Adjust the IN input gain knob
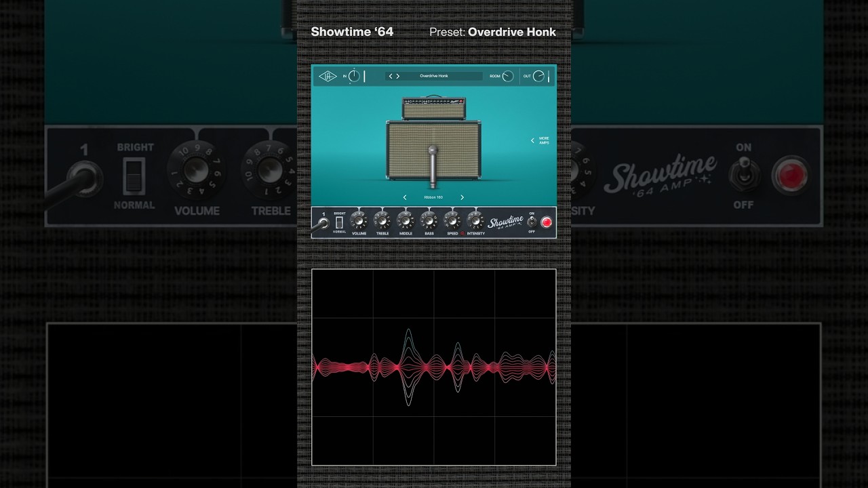The width and height of the screenshot is (868, 488). coord(354,76)
